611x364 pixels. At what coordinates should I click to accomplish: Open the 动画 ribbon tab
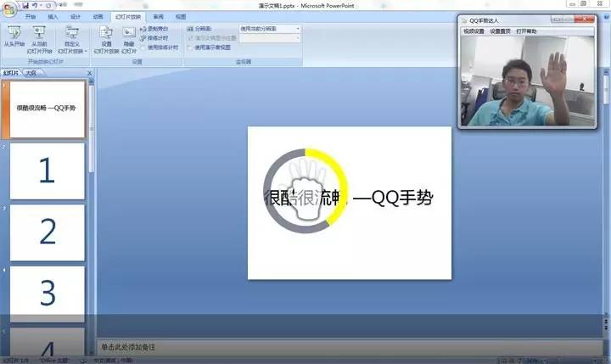coord(98,17)
